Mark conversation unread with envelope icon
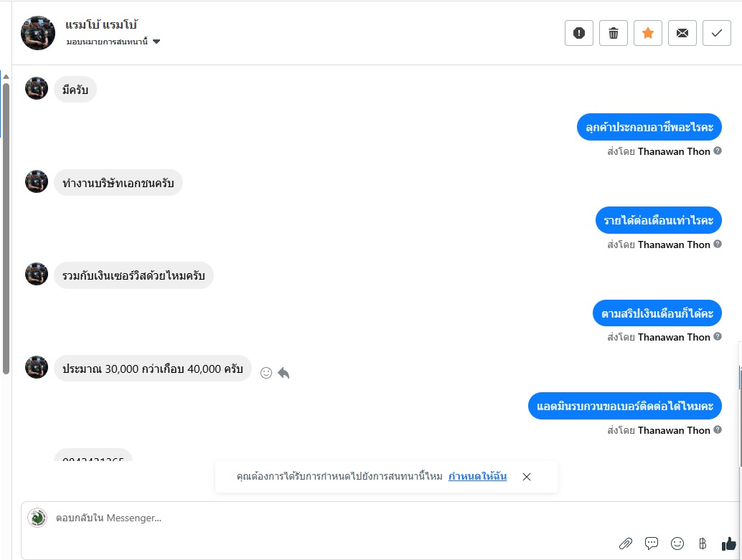This screenshot has height=560, width=742. coord(682,33)
